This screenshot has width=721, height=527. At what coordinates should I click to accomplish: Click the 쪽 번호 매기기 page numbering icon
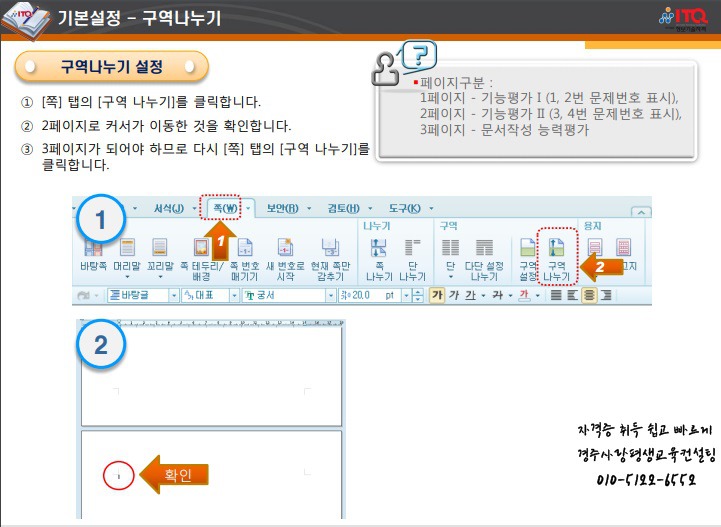245,247
